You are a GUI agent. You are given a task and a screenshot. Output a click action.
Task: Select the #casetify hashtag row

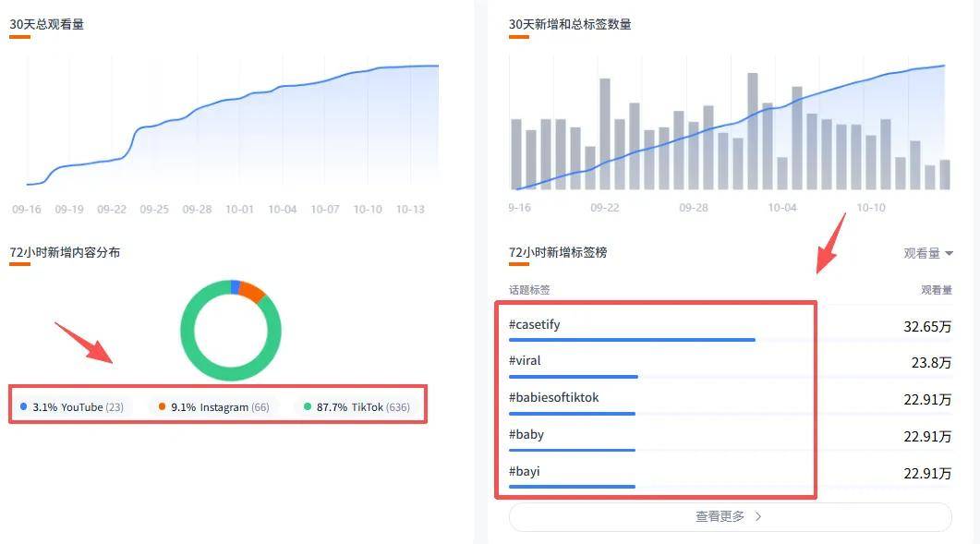coord(730,326)
